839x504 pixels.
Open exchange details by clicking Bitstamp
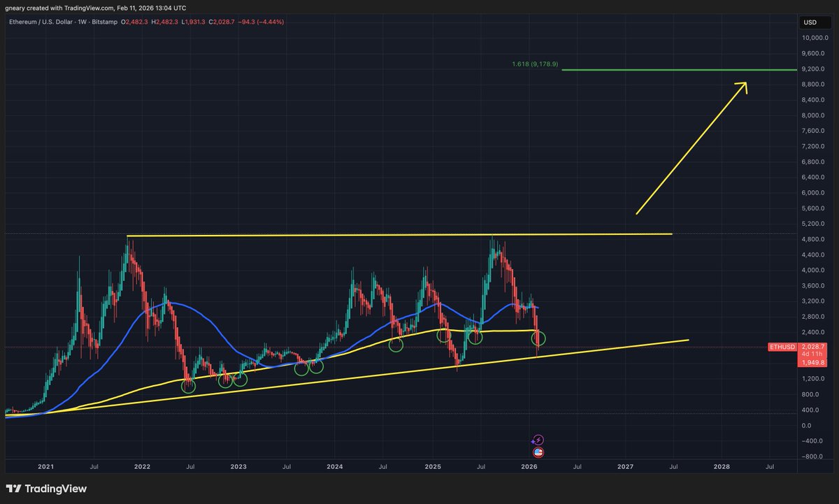click(105, 22)
